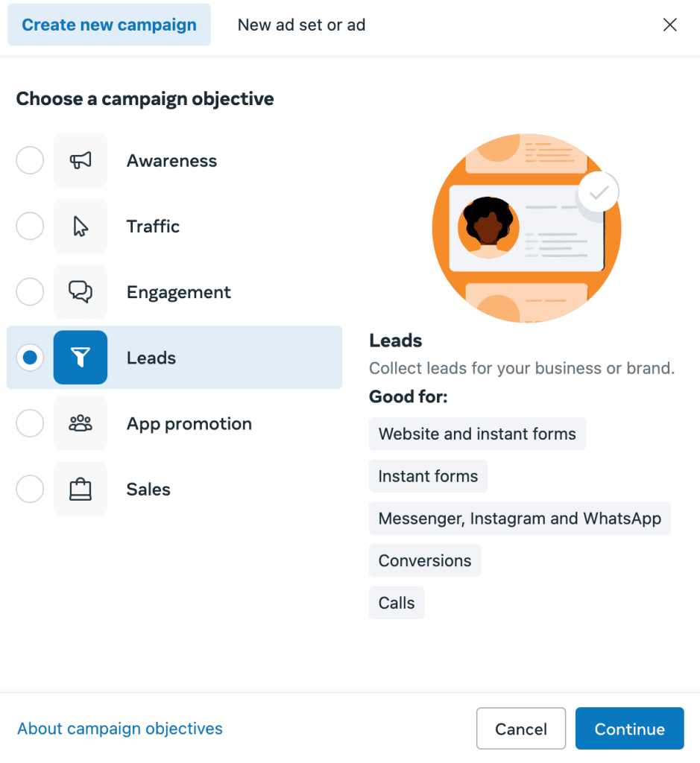Click the Calls tag under Good for
Image resolution: width=700 pixels, height=763 pixels.
397,603
